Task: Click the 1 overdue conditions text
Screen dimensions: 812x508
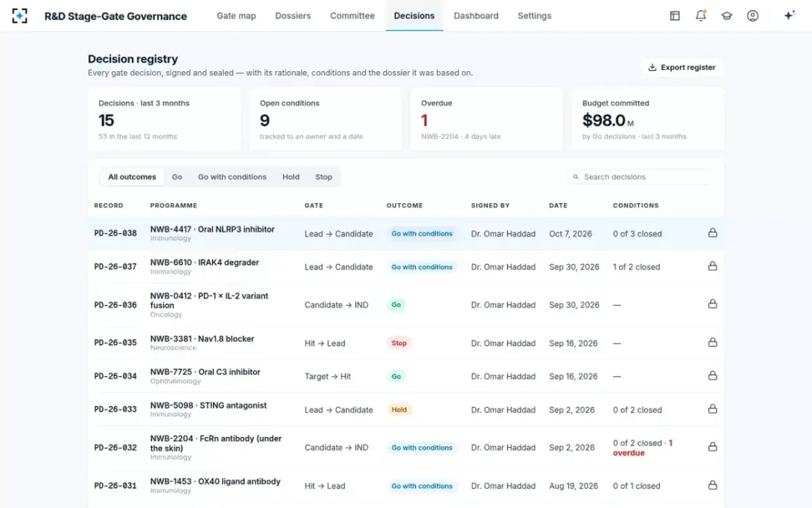Action: point(643,448)
